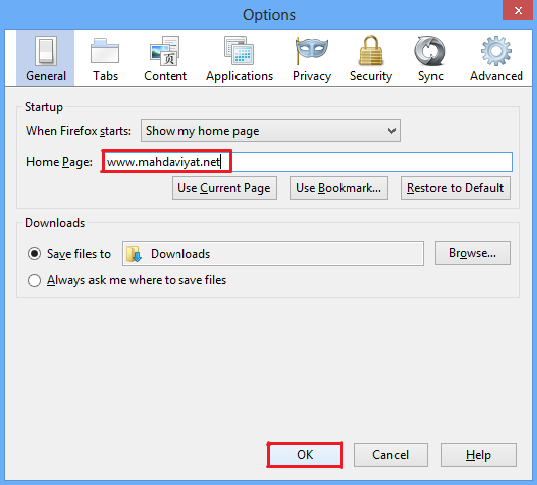Click Restore to Default button
This screenshot has width=537, height=485.
[456, 188]
